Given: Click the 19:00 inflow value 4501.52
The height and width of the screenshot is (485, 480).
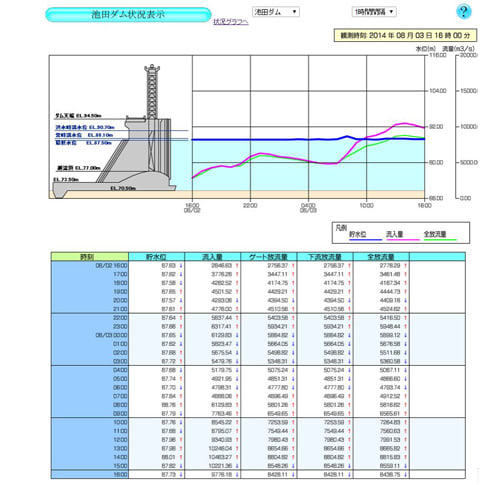Looking at the screenshot, I should click(221, 292).
